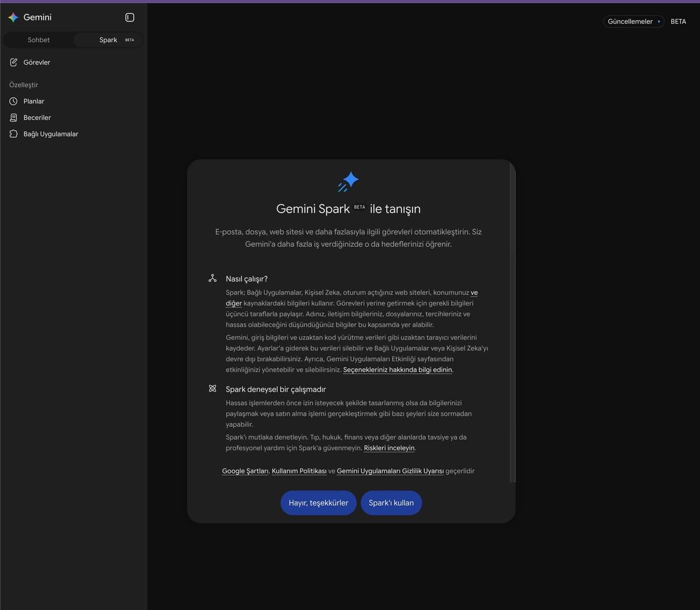Open the 'Google Şartları' link
This screenshot has height=610, width=700.
(245, 471)
